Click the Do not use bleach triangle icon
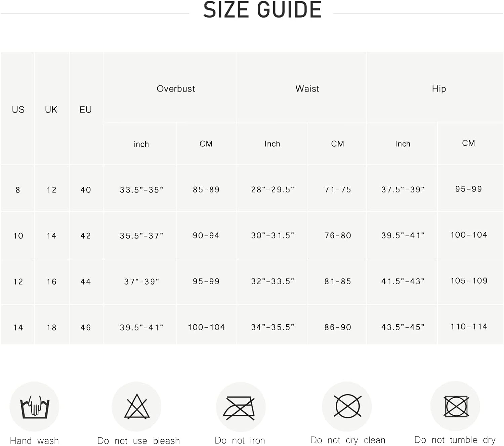The width and height of the screenshot is (504, 446). (136, 406)
